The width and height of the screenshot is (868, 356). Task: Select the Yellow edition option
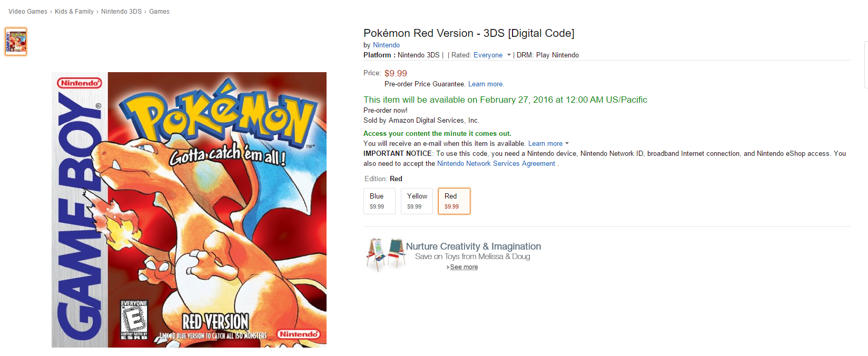tap(417, 201)
